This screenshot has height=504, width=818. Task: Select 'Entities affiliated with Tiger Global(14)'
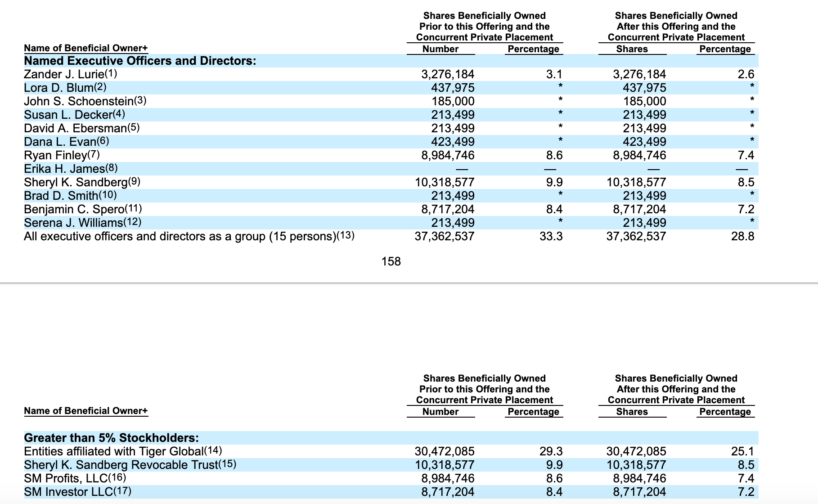123,451
